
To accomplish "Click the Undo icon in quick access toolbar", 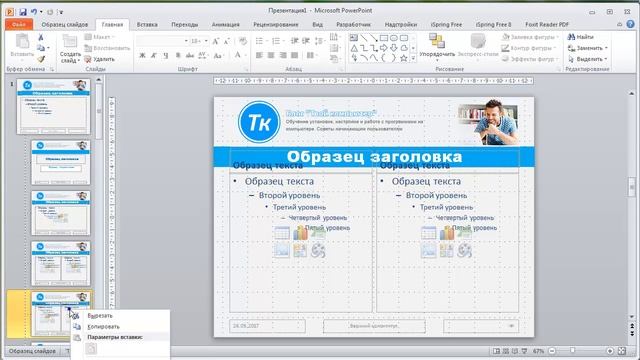I will (x=34, y=12).
